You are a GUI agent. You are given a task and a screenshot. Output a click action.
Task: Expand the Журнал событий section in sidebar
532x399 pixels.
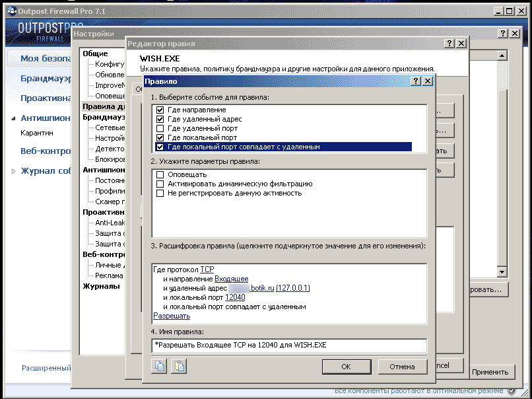pos(13,171)
